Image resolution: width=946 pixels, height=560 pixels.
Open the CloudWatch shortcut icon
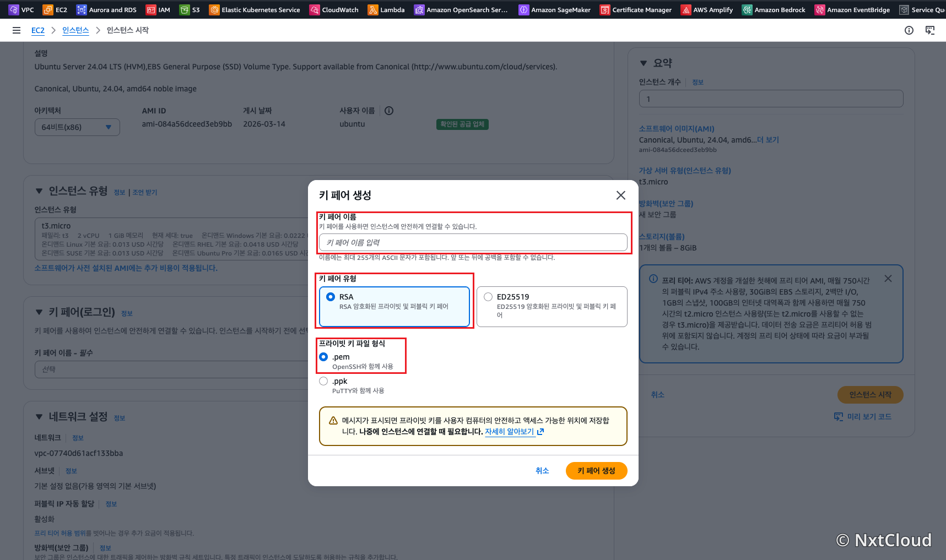pos(315,9)
